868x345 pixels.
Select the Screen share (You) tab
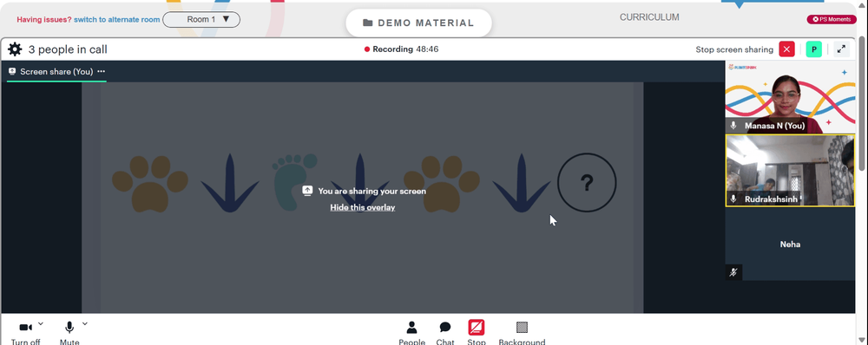point(56,71)
